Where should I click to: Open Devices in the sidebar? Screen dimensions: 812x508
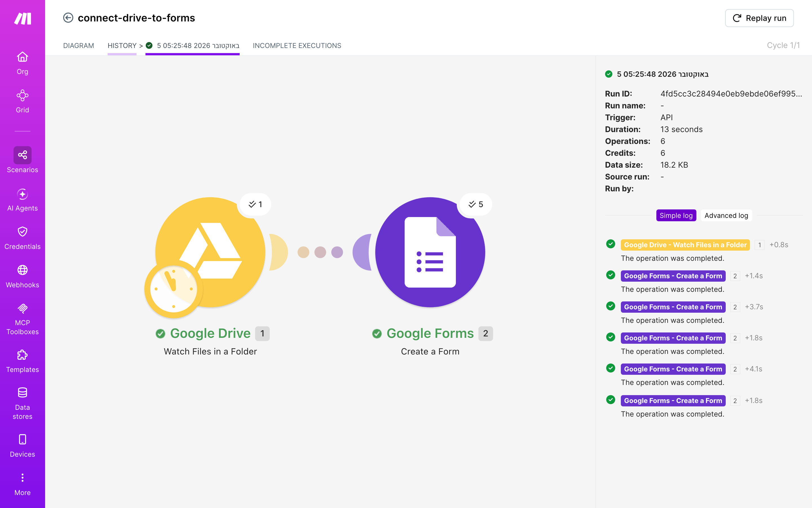click(x=23, y=446)
